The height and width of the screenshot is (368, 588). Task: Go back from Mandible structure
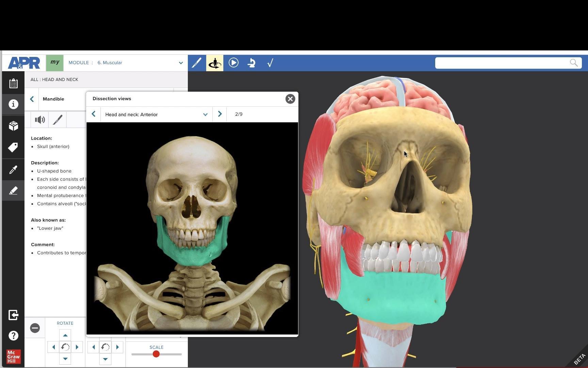coord(32,99)
